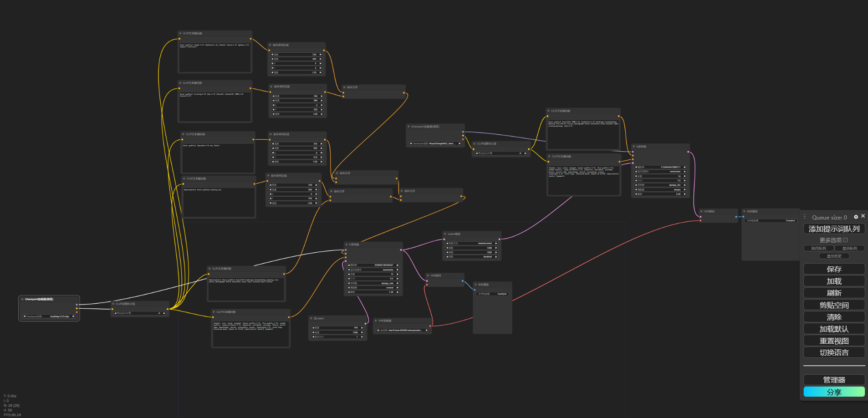The width and height of the screenshot is (868, 418).
Task: Toggle collapse on the far-right 保存图像 node
Action: pyautogui.click(x=744, y=211)
